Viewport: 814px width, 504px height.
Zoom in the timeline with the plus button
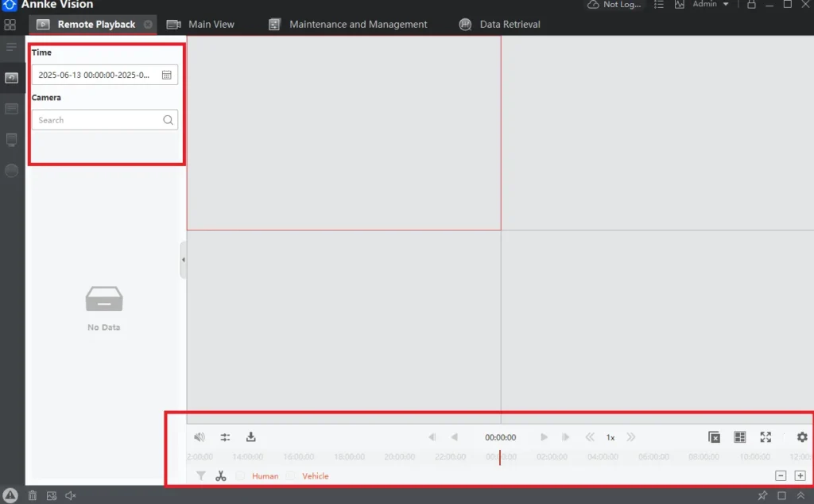pyautogui.click(x=800, y=475)
